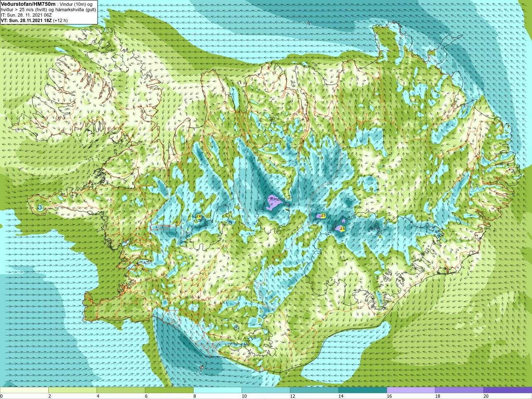
Task: Choose the 6–8 m/s olive green legend swatch
Action: [169, 390]
